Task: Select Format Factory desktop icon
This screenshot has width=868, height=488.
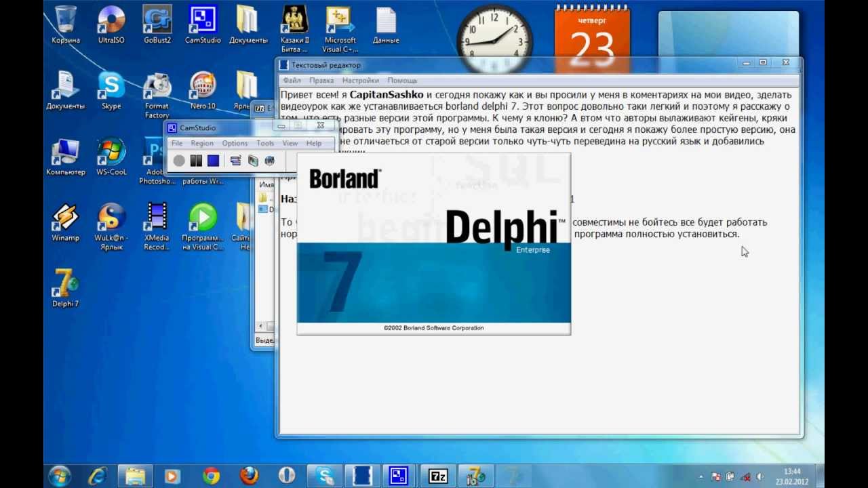Action: pyautogui.click(x=157, y=96)
